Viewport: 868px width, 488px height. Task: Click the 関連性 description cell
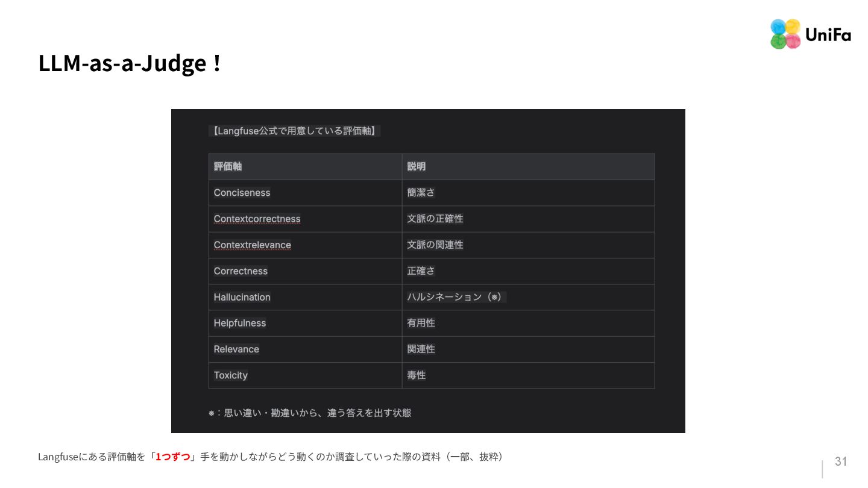pyautogui.click(x=528, y=349)
